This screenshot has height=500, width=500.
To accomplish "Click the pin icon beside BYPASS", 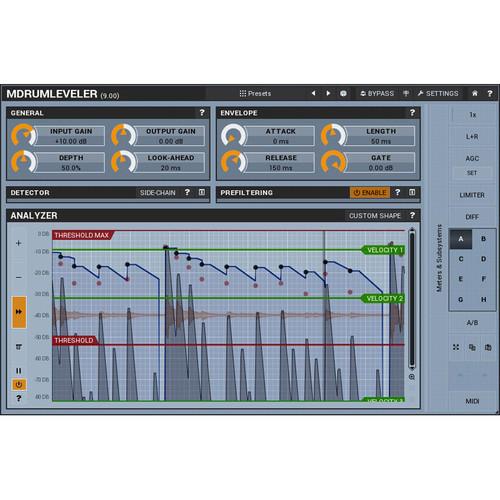I will 406,94.
